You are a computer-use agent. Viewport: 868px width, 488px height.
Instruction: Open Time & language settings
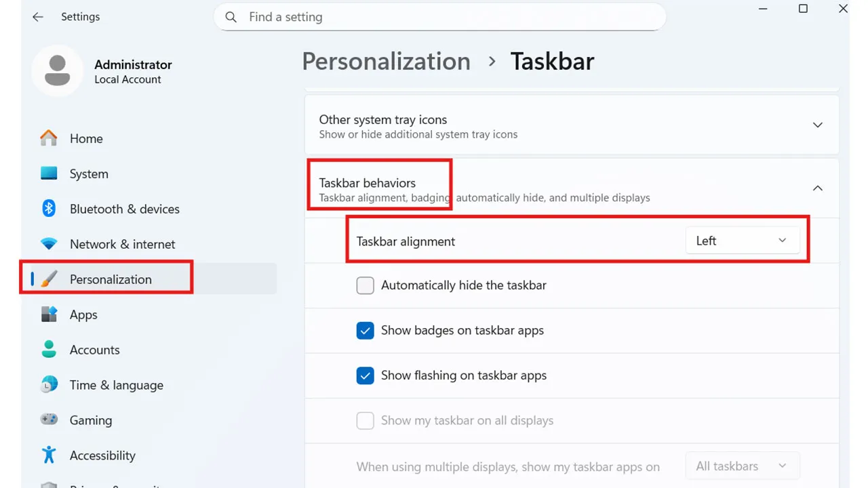[48, 385]
